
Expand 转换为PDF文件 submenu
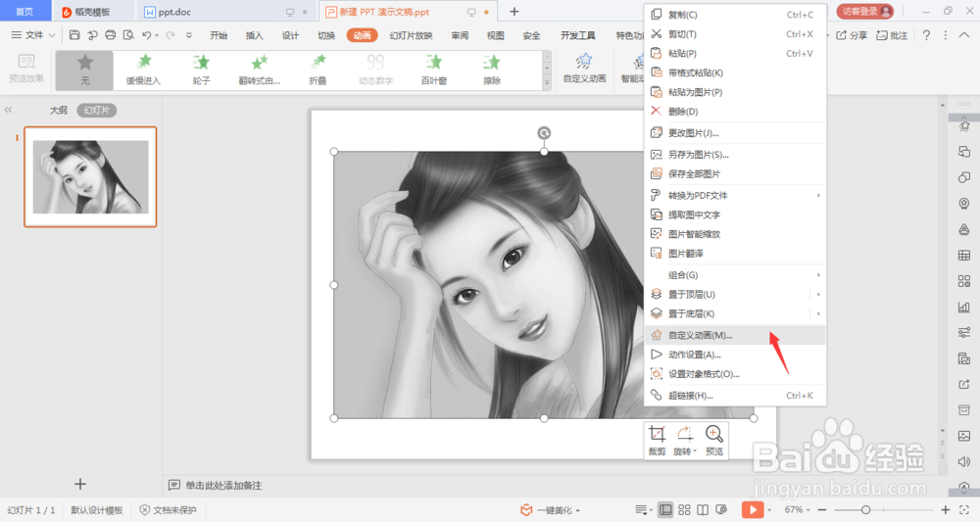pos(818,196)
